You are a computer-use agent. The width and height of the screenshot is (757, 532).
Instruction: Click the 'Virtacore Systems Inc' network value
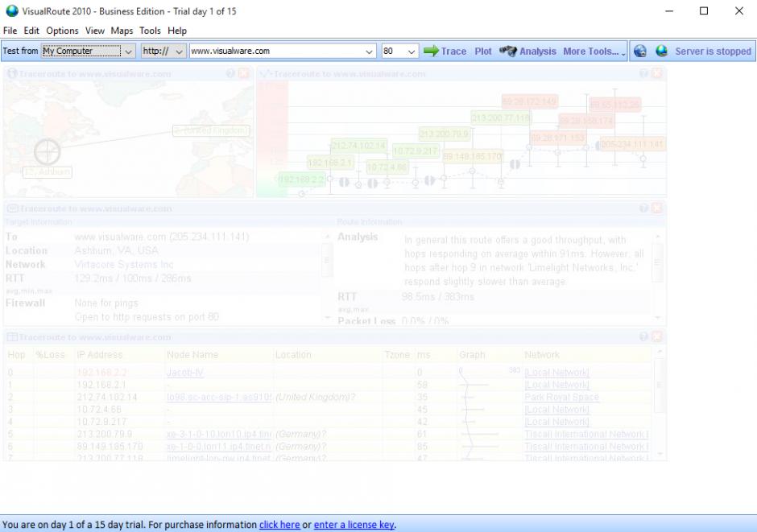(123, 264)
